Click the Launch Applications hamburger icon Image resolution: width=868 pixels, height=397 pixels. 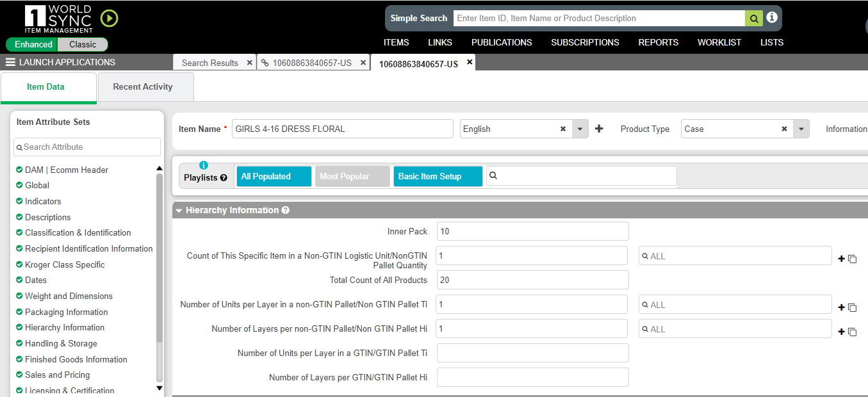pos(10,63)
